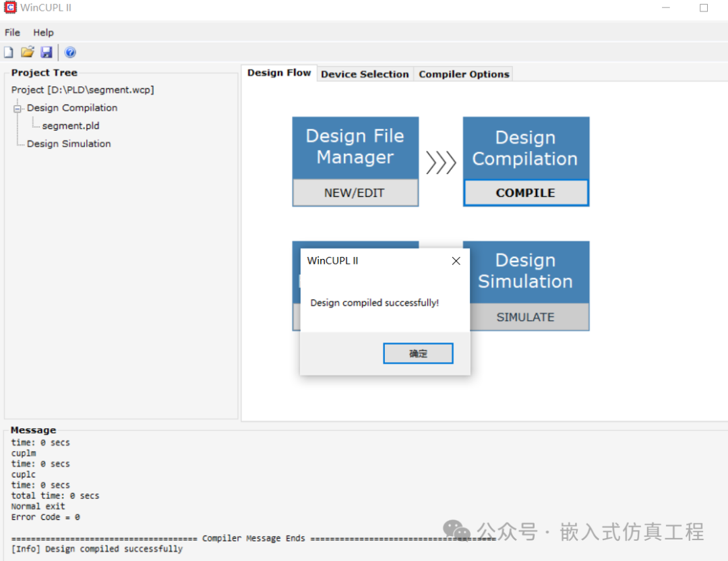This screenshot has width=728, height=561.
Task: Click the NEW/EDIT button
Action: [355, 193]
